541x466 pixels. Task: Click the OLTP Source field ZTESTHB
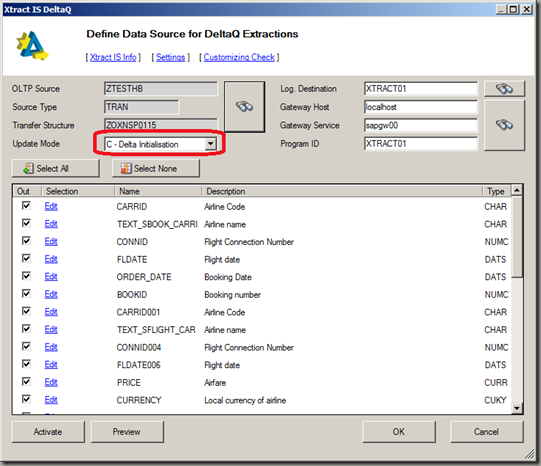point(161,89)
